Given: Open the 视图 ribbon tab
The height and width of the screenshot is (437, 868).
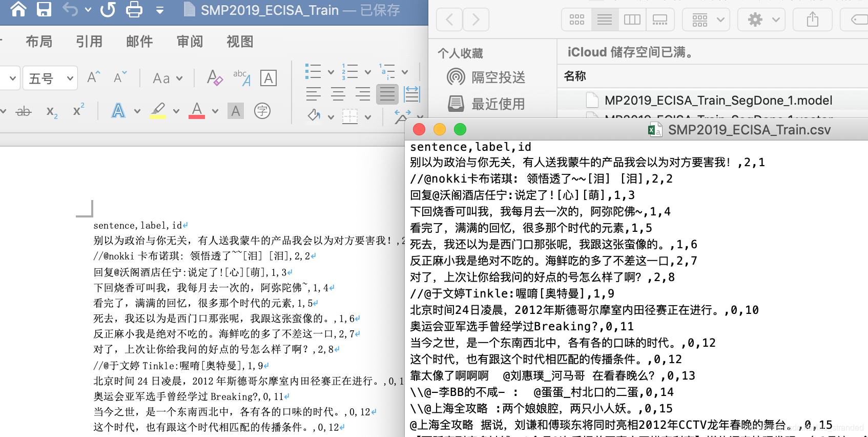Looking at the screenshot, I should pyautogui.click(x=240, y=42).
